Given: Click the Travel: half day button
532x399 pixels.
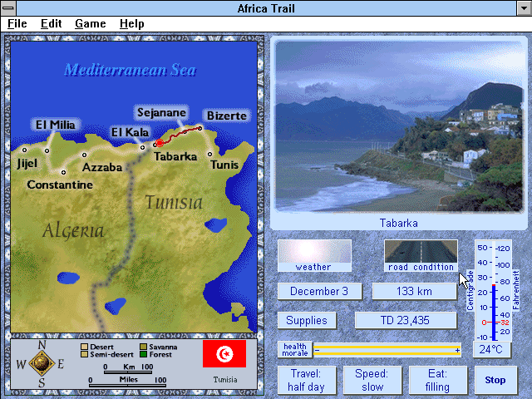Looking at the screenshot, I should point(307,380).
